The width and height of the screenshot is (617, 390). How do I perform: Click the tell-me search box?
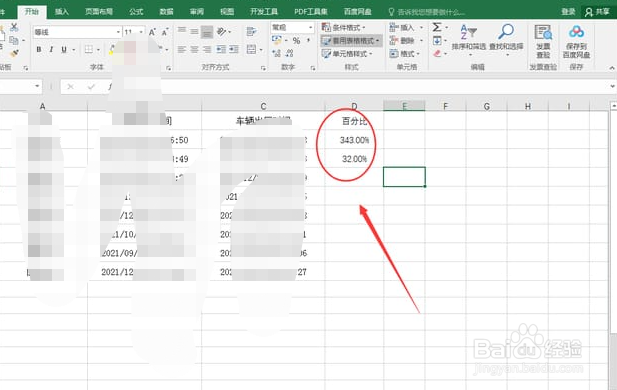click(427, 12)
